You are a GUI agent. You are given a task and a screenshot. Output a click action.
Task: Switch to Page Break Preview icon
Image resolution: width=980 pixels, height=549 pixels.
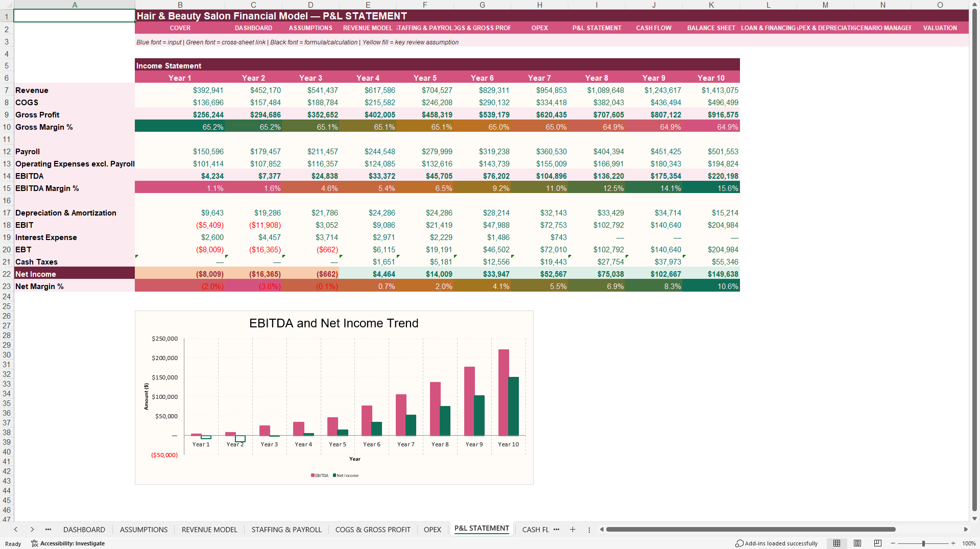878,543
